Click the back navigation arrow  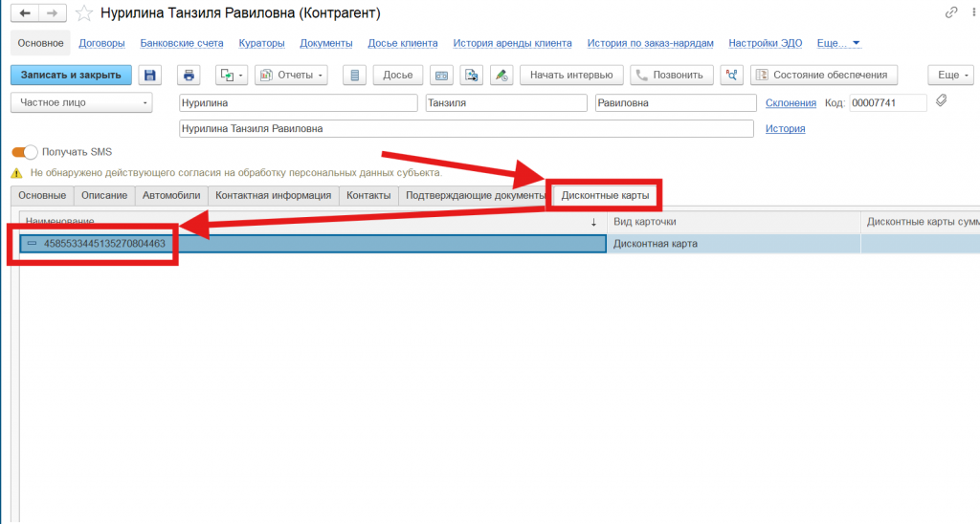pyautogui.click(x=25, y=12)
